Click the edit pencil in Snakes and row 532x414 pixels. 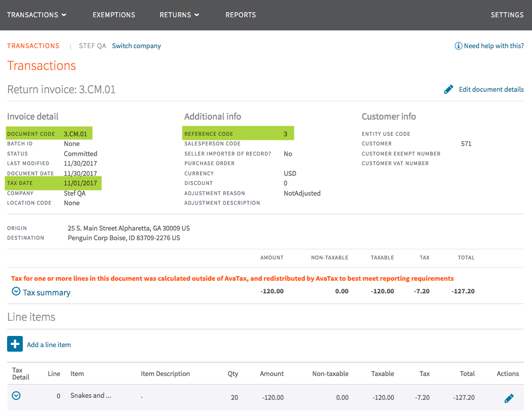(509, 398)
